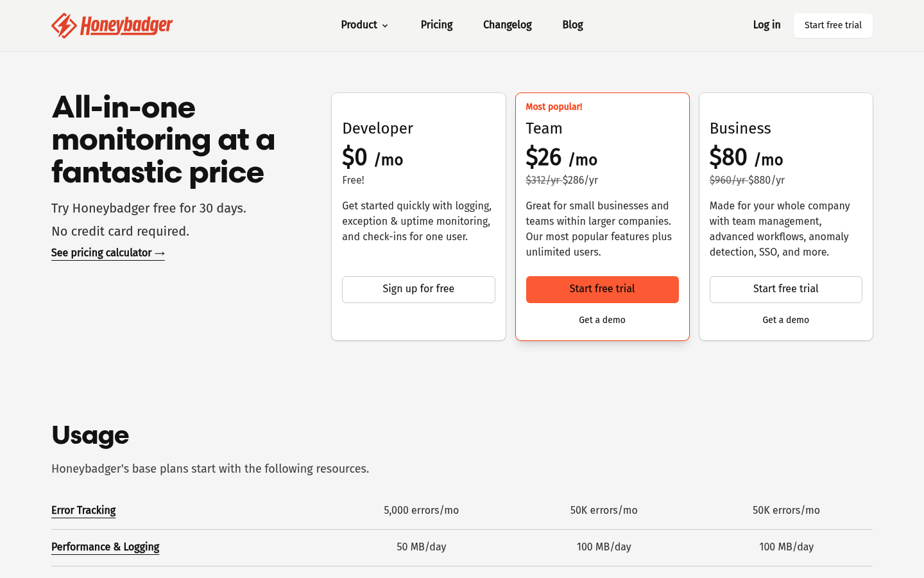The height and width of the screenshot is (578, 924).
Task: Get a demo for Team plan
Action: [x=602, y=320]
